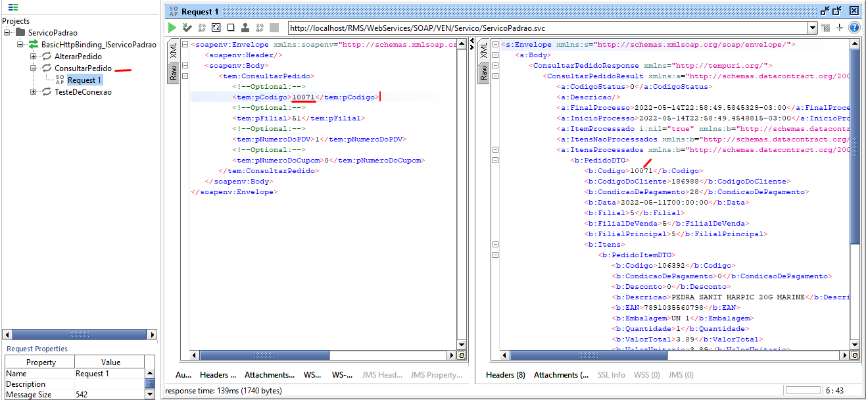Click add request to TestCase icon

point(187,28)
